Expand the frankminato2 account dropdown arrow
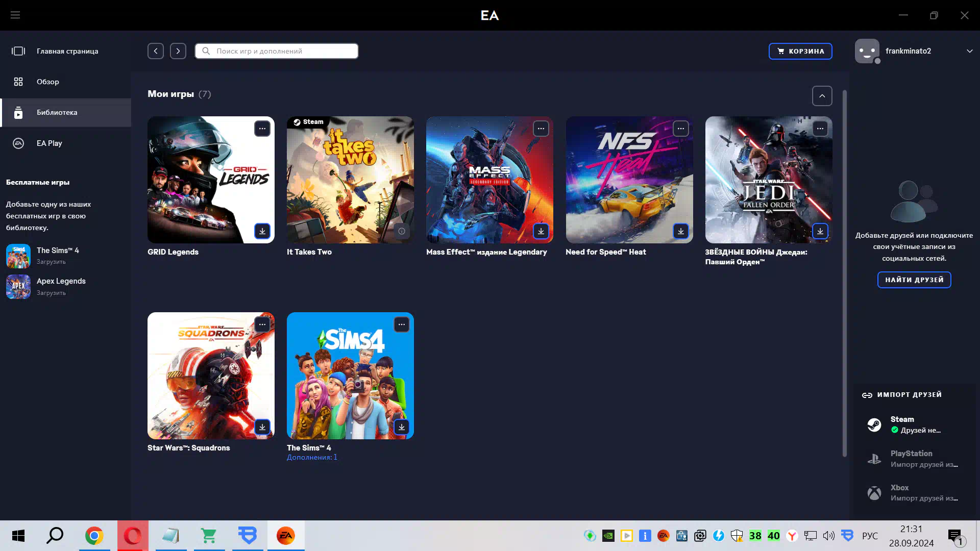Image resolution: width=980 pixels, height=551 pixels. (969, 51)
